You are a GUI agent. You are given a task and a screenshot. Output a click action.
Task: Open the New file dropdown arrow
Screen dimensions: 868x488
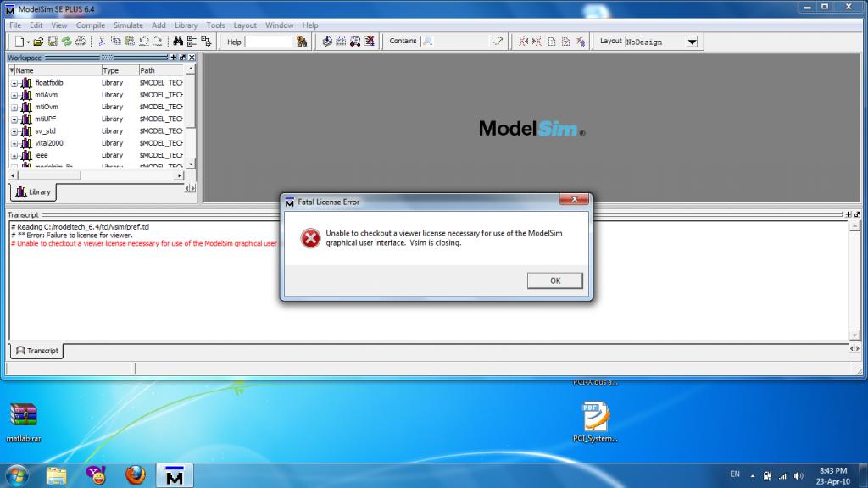click(x=28, y=42)
